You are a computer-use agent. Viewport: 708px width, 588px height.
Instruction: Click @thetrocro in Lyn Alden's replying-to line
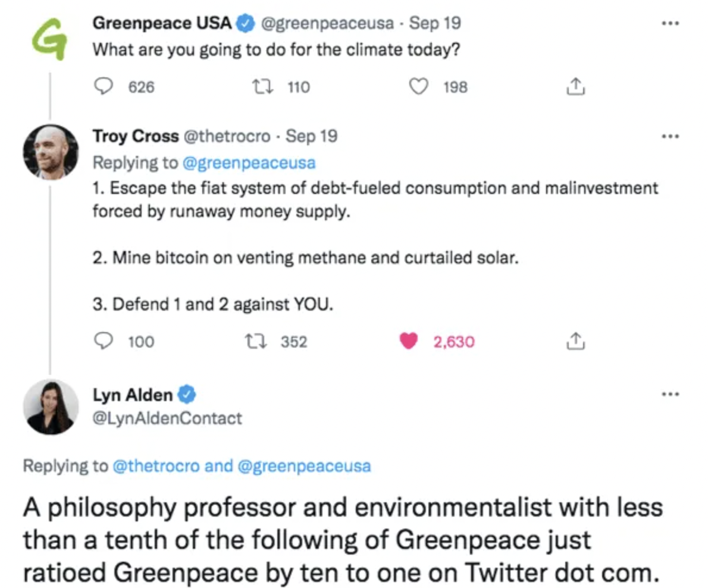point(156,466)
